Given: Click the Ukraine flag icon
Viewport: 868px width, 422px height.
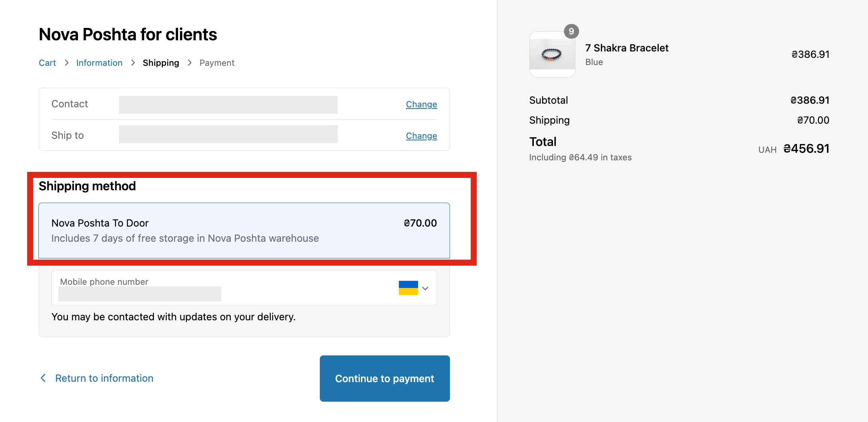Looking at the screenshot, I should click(408, 288).
